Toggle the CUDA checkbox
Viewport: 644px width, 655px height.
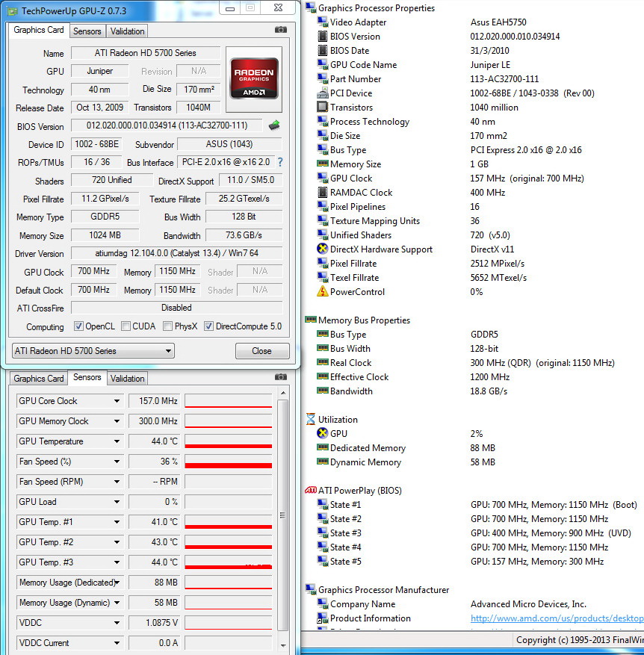point(126,326)
